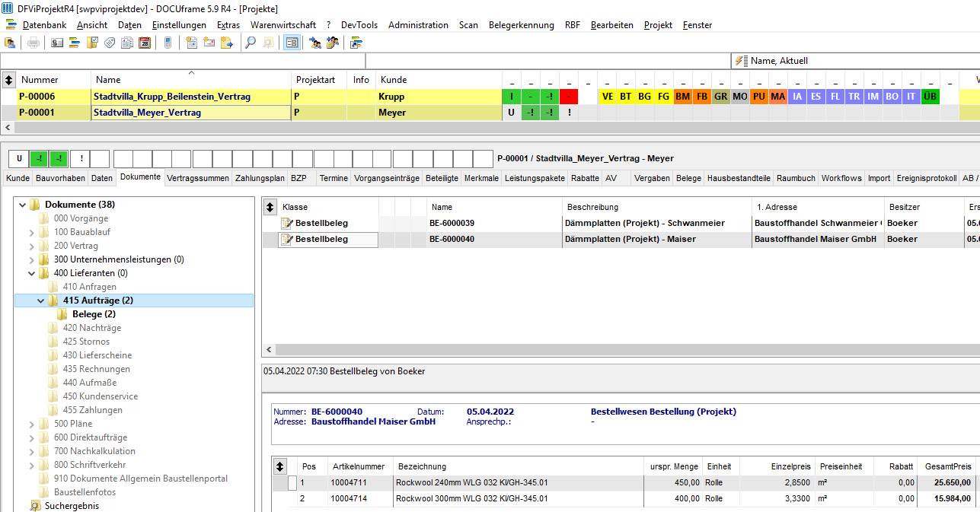Image resolution: width=980 pixels, height=512 pixels.
Task: Click the green ÜB status cell
Action: pos(930,97)
